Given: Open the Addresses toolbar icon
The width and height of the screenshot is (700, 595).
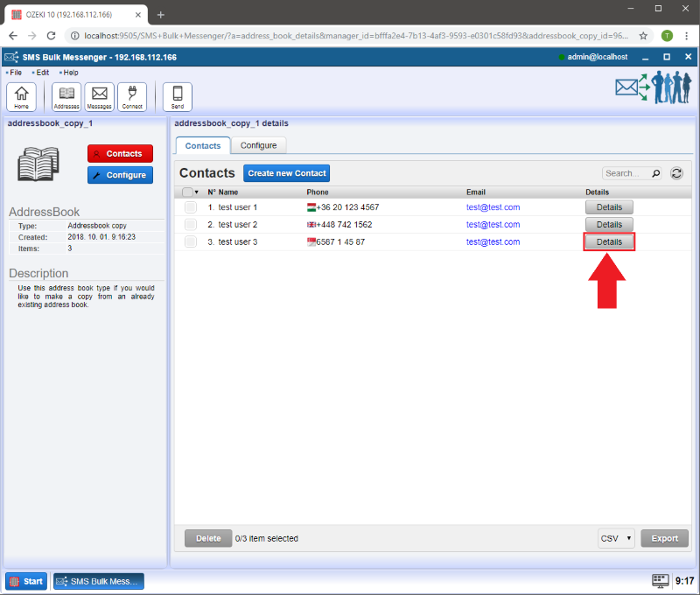Looking at the screenshot, I should click(66, 96).
